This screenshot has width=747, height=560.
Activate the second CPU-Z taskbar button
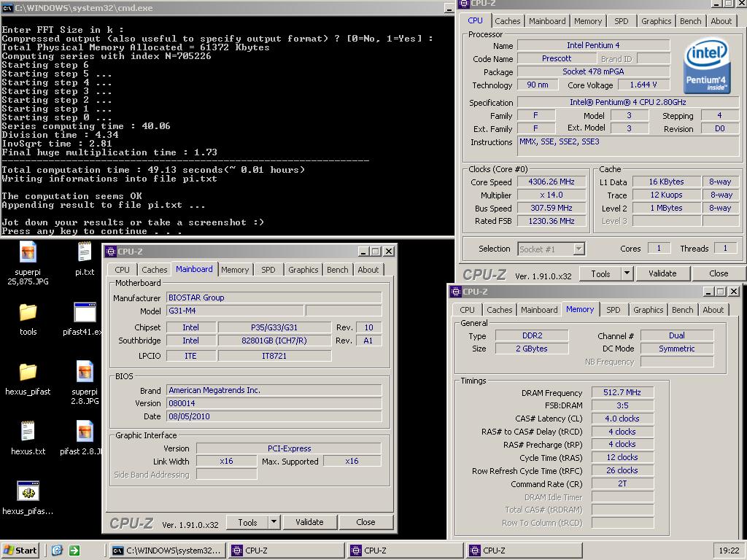(x=405, y=551)
